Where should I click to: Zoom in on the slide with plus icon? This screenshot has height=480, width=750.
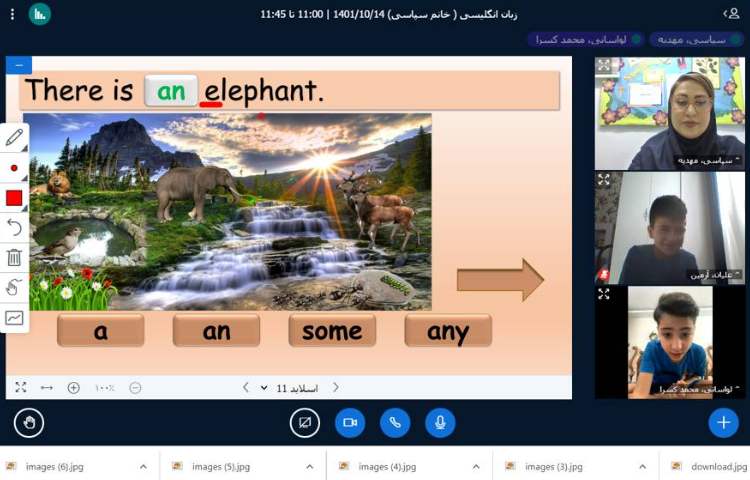[74, 388]
